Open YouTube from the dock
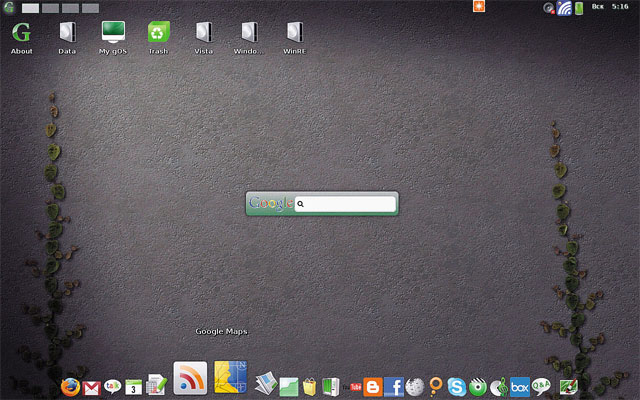This screenshot has width=640, height=400. tap(352, 387)
